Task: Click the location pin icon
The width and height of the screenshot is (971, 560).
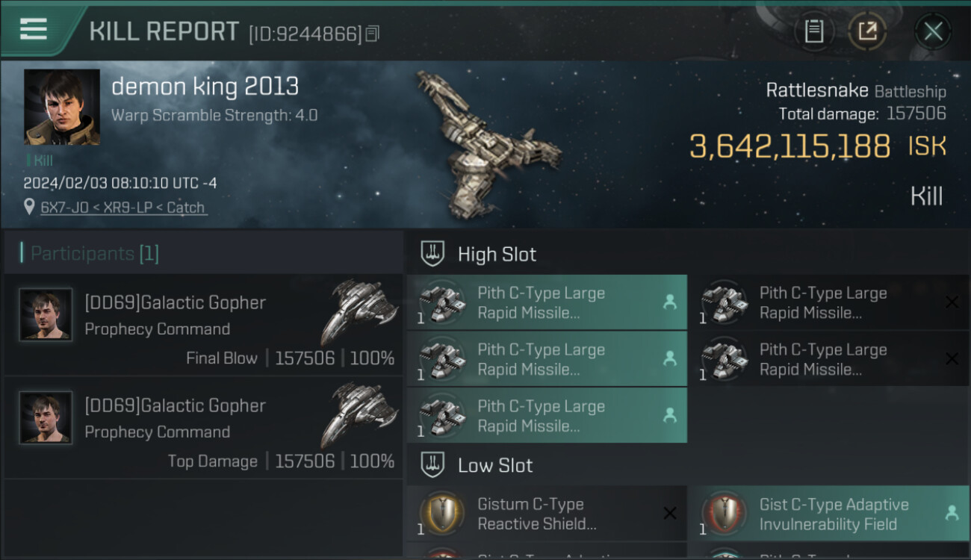Action: coord(29,207)
